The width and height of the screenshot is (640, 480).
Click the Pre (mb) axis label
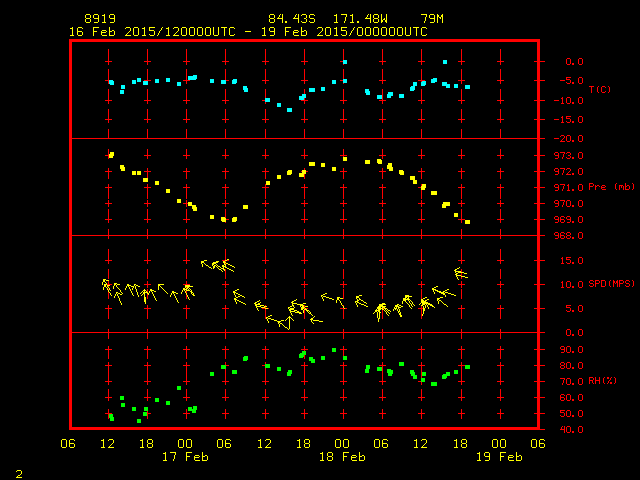coord(611,187)
